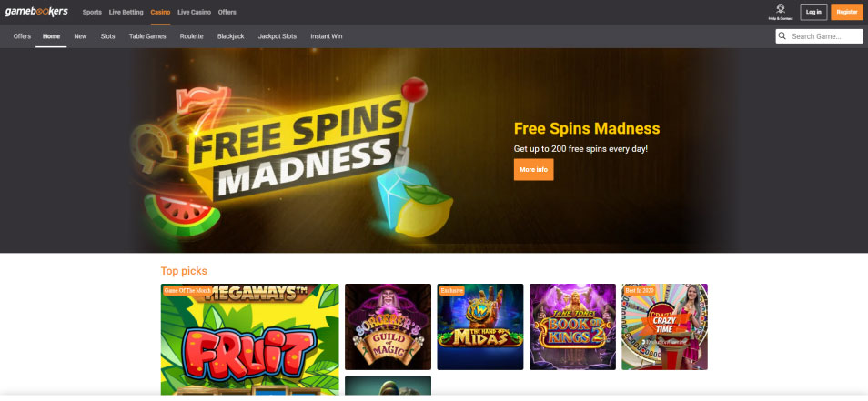Launch the Crazy Time live game
The width and height of the screenshot is (868, 401).
coord(664,326)
